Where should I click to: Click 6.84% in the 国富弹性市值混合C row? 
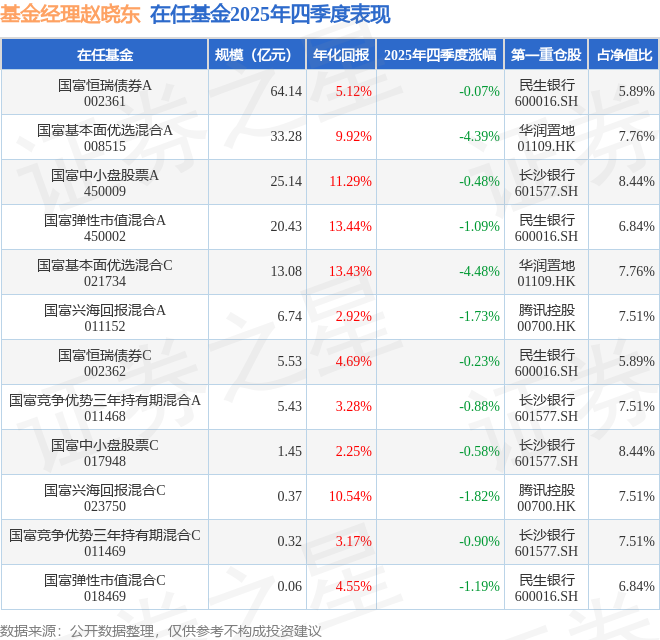pos(636,587)
